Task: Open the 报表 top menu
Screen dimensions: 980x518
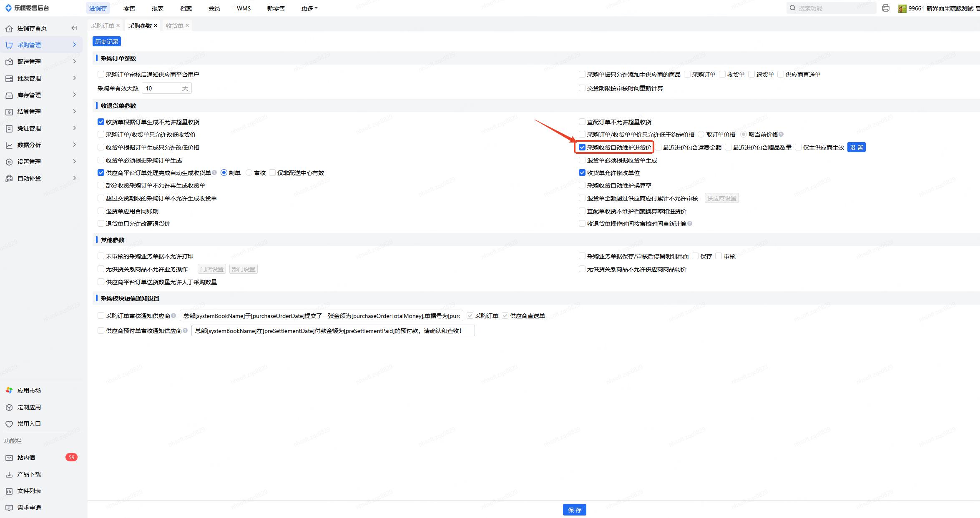Action: pyautogui.click(x=158, y=8)
